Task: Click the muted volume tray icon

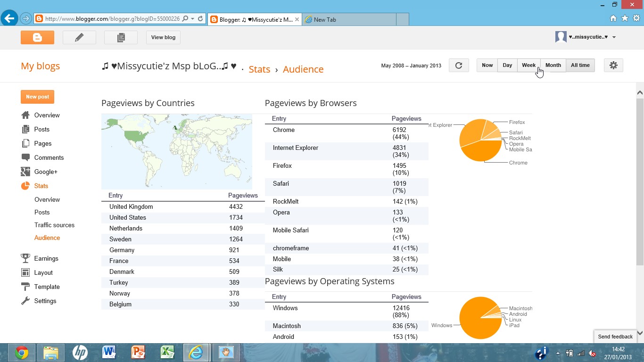Action: click(593, 353)
